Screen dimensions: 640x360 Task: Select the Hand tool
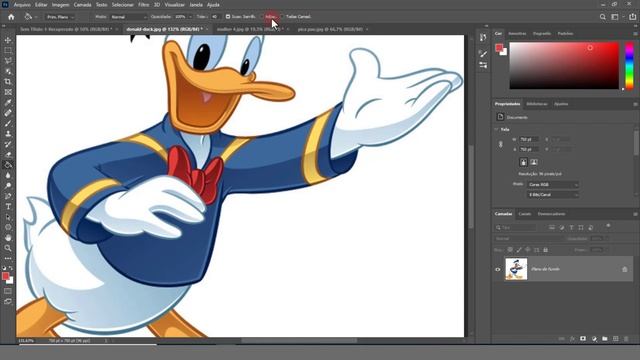click(x=8, y=238)
